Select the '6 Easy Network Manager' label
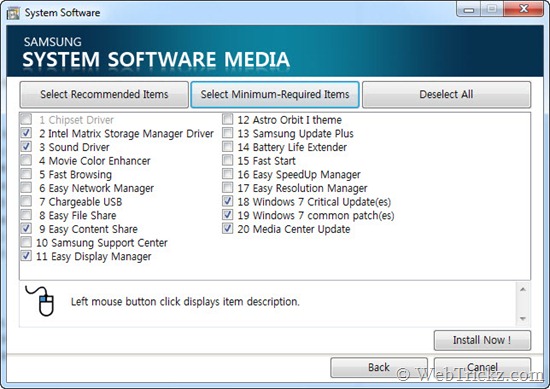 coord(96,188)
